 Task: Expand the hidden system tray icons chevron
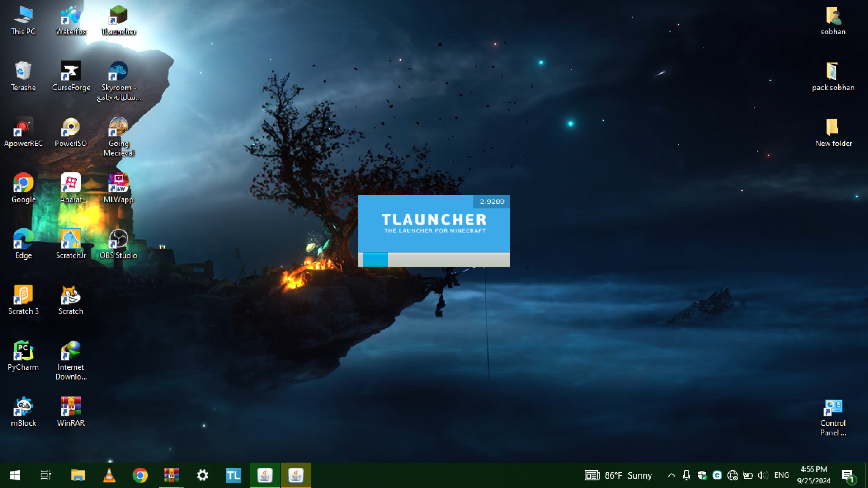(671, 475)
